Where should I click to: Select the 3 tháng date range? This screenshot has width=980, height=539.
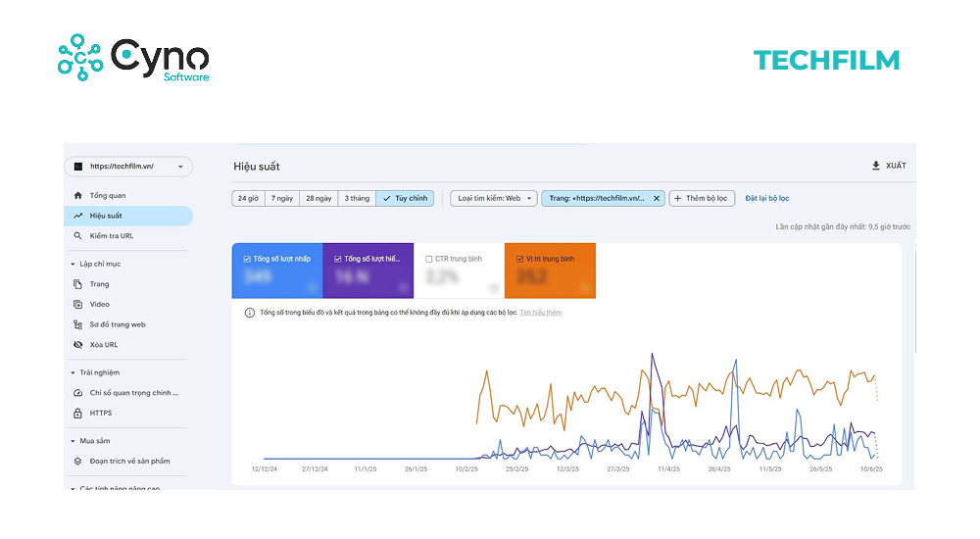coord(357,198)
